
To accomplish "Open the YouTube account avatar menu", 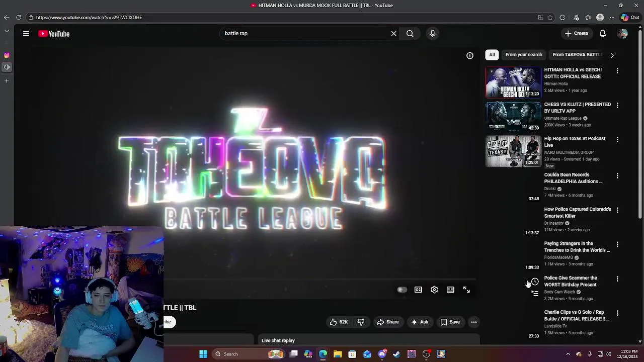I will (622, 34).
